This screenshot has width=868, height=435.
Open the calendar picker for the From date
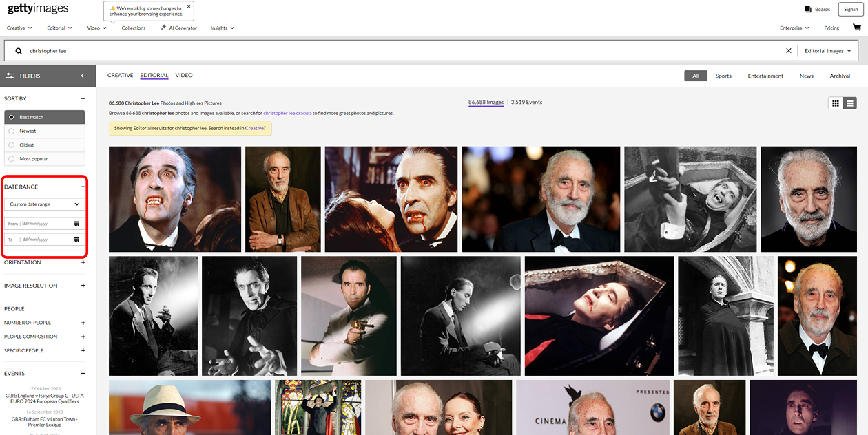(74, 223)
